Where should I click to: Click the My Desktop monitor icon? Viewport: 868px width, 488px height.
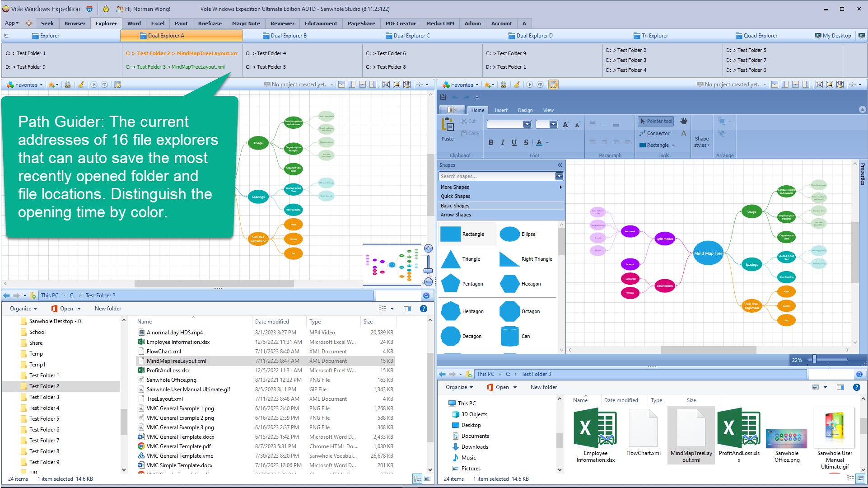[818, 36]
